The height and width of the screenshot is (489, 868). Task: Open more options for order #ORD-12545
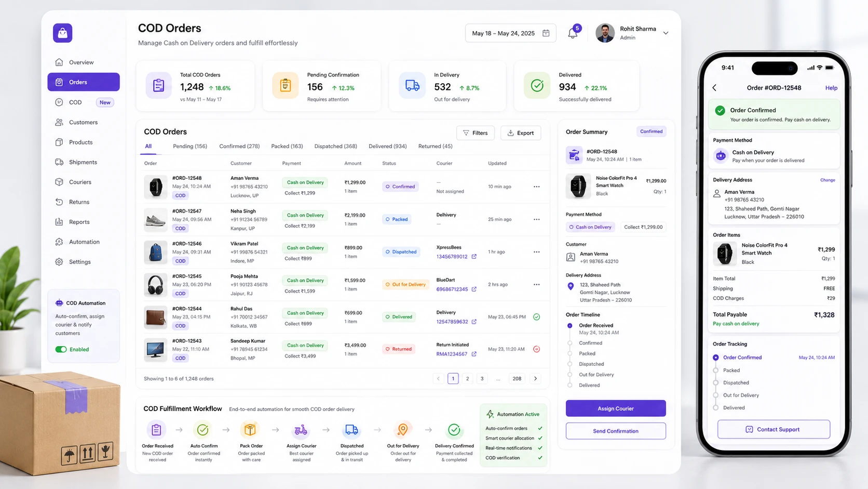click(x=536, y=284)
